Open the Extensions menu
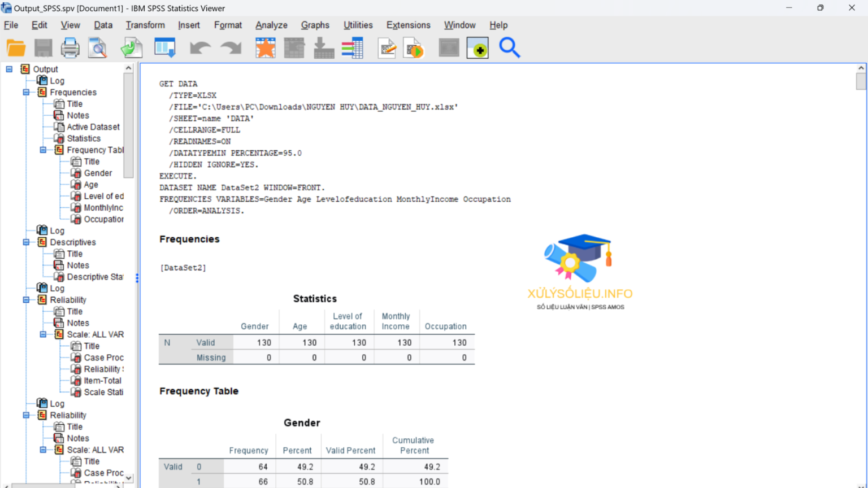 point(408,25)
